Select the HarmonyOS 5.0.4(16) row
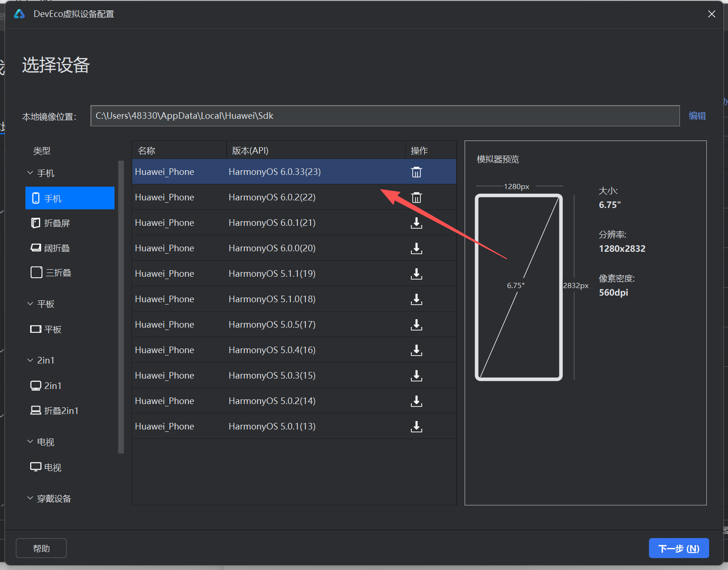728x570 pixels. pos(294,350)
